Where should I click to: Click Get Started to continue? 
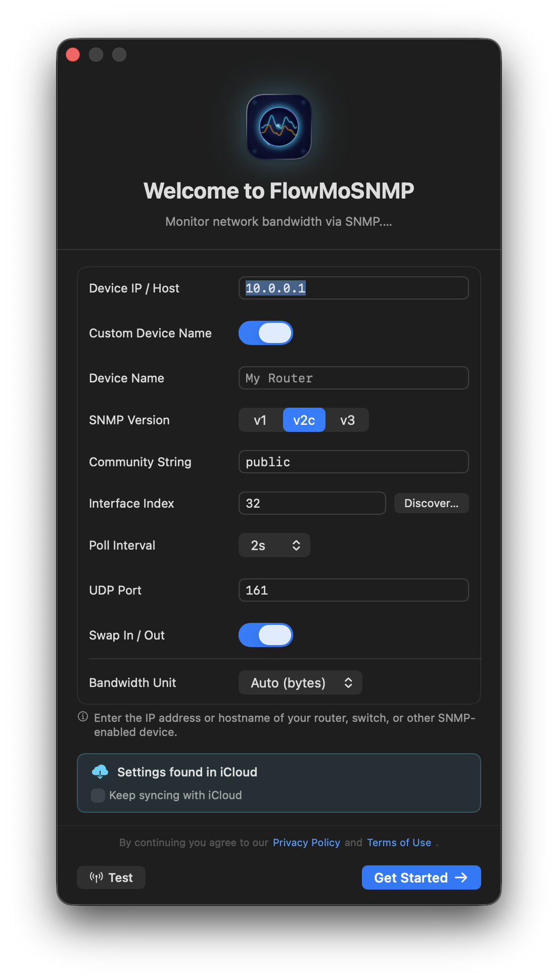click(421, 877)
